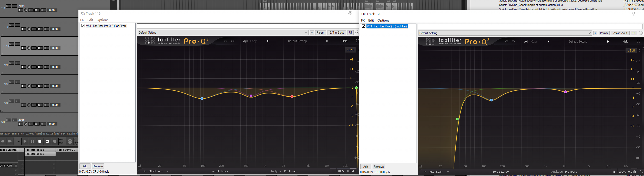
Task: Pin the FX: Track 120 window on top
Action: click(633, 14)
